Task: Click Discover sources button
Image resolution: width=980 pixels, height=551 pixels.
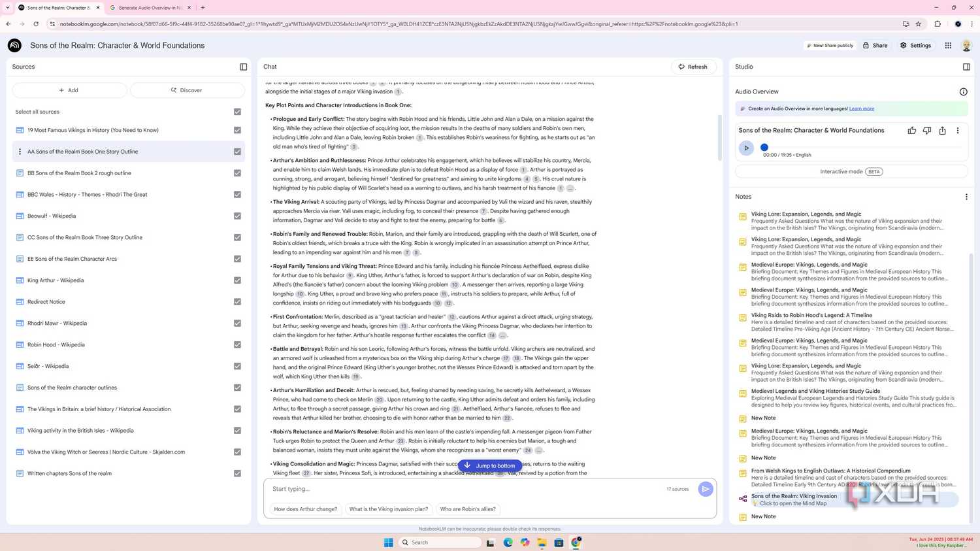Action: click(187, 90)
